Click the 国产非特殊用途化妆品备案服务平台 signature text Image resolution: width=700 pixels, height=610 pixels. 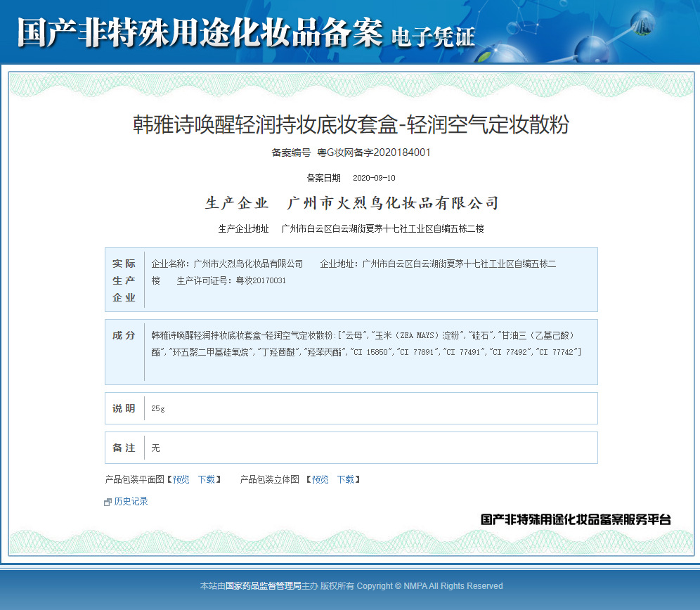pyautogui.click(x=576, y=519)
